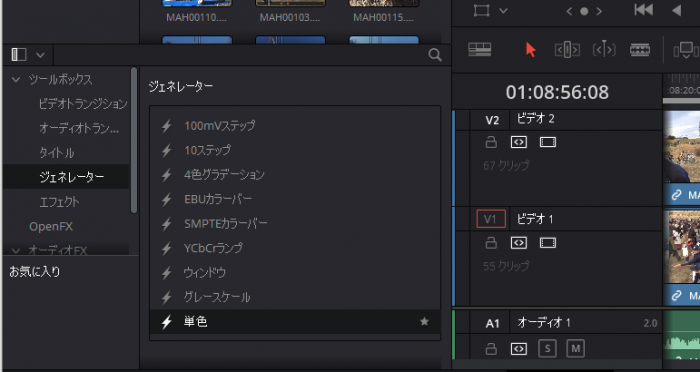Click lightning icon beside EBUカラーバー
700x372 pixels.
pos(167,199)
